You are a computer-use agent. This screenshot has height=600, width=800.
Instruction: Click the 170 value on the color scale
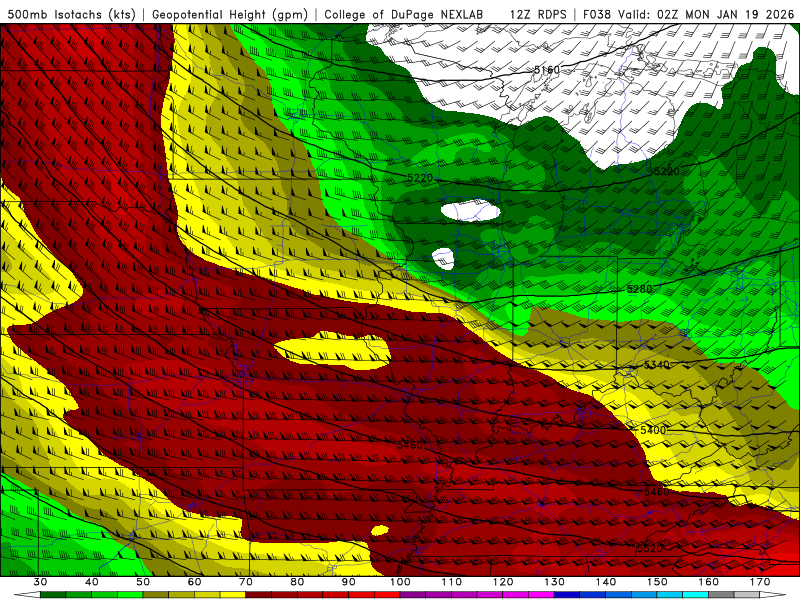pos(760,582)
